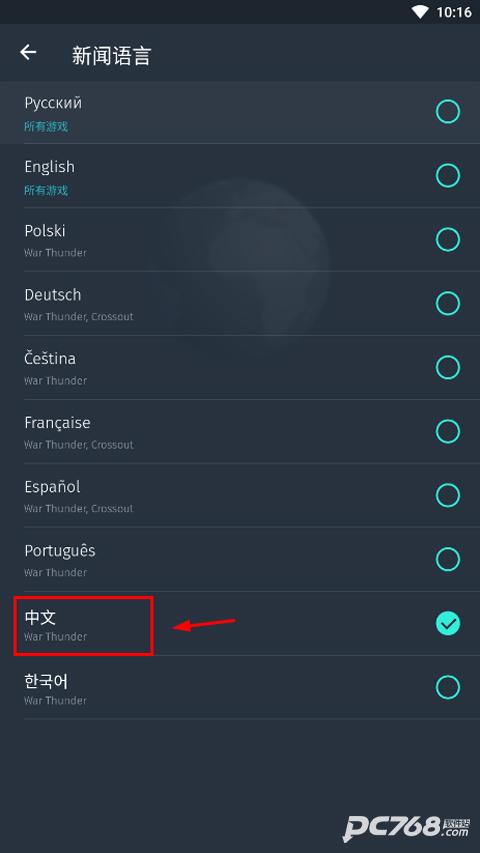The height and width of the screenshot is (853, 480).
Task: Tap the back arrow icon
Action: click(x=28, y=52)
